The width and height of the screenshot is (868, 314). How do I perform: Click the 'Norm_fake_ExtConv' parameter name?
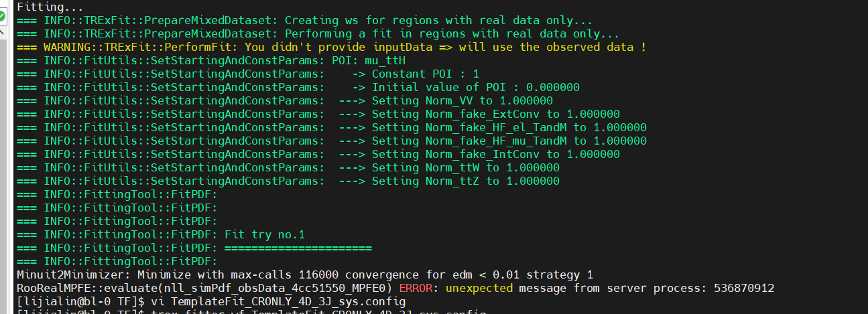pos(482,114)
